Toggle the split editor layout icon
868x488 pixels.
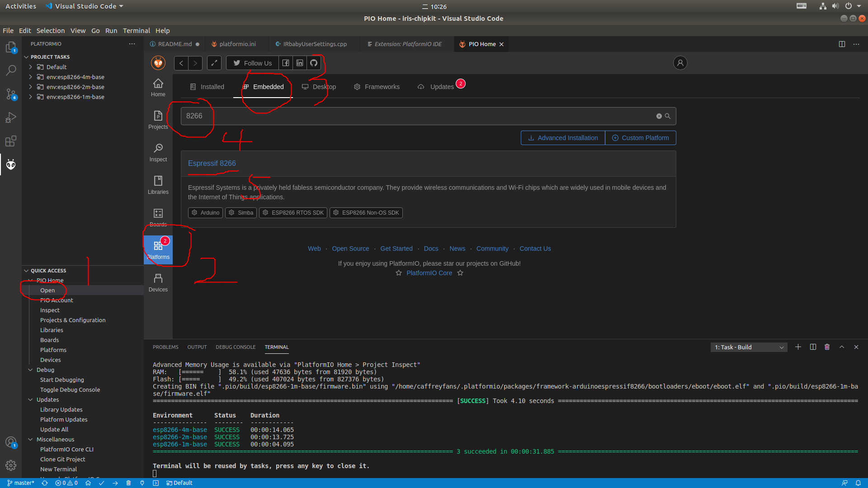pos(842,44)
